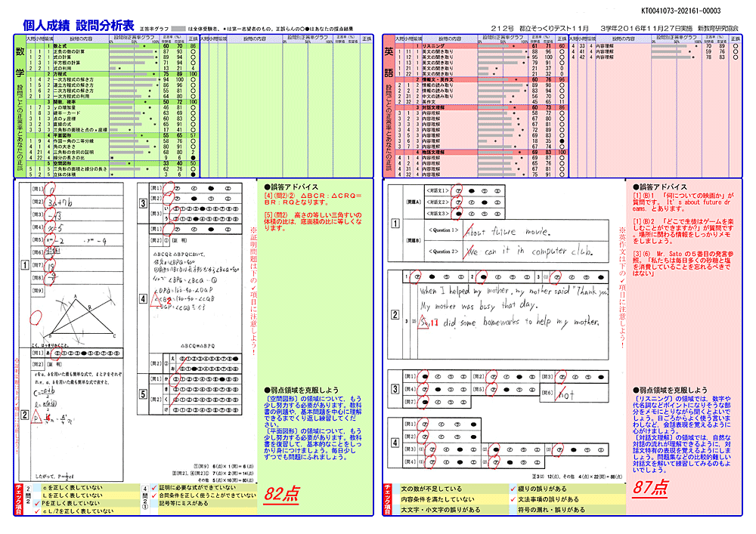This screenshot has width=756, height=534.
Task: Click the '正負の数の計算' row
Action: (113, 51)
